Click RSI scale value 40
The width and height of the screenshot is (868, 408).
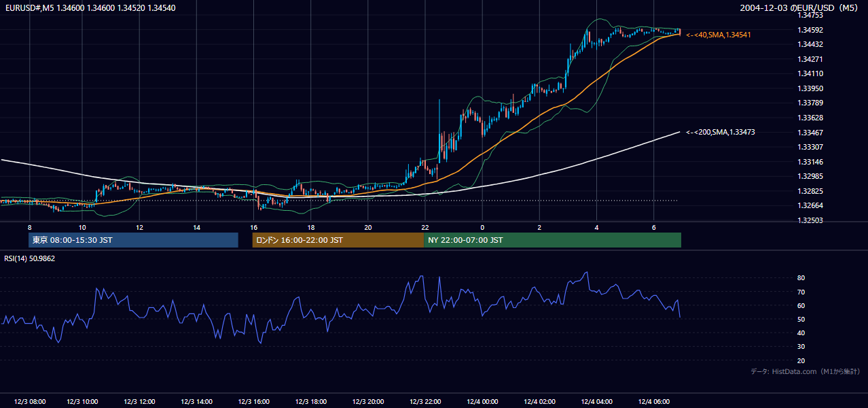click(801, 333)
